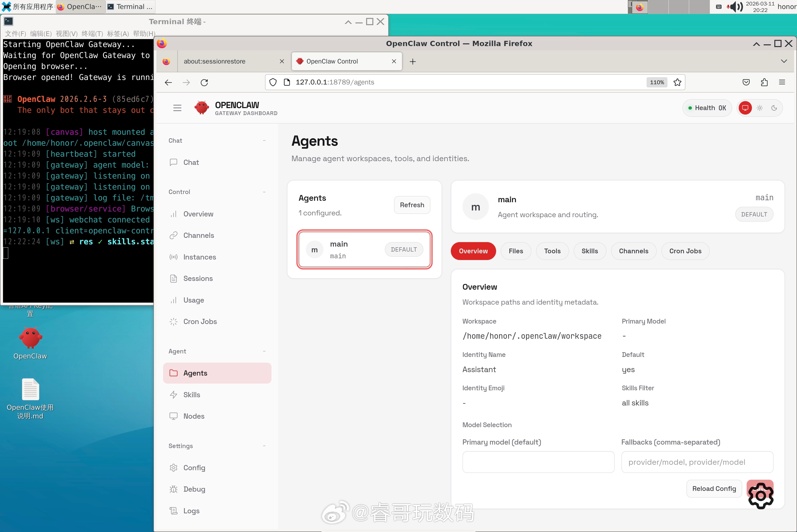Open Firefox list all tabs dropdown

coord(784,62)
